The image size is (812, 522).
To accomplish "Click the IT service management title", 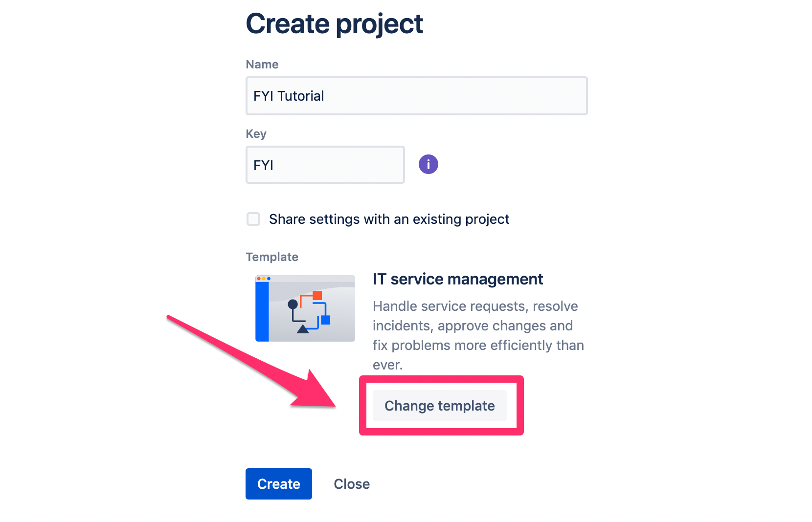I will pos(458,279).
